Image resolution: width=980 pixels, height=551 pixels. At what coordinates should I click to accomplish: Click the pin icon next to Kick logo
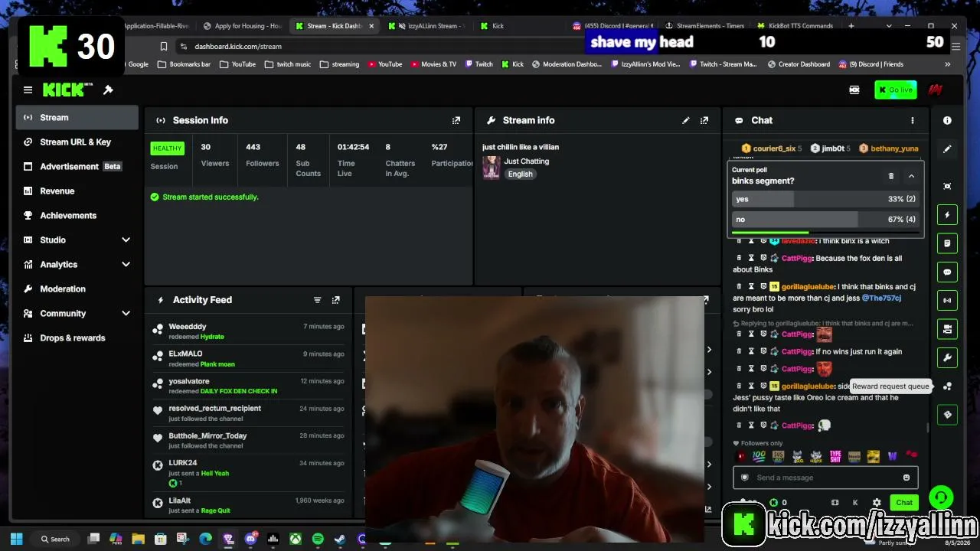coord(108,90)
